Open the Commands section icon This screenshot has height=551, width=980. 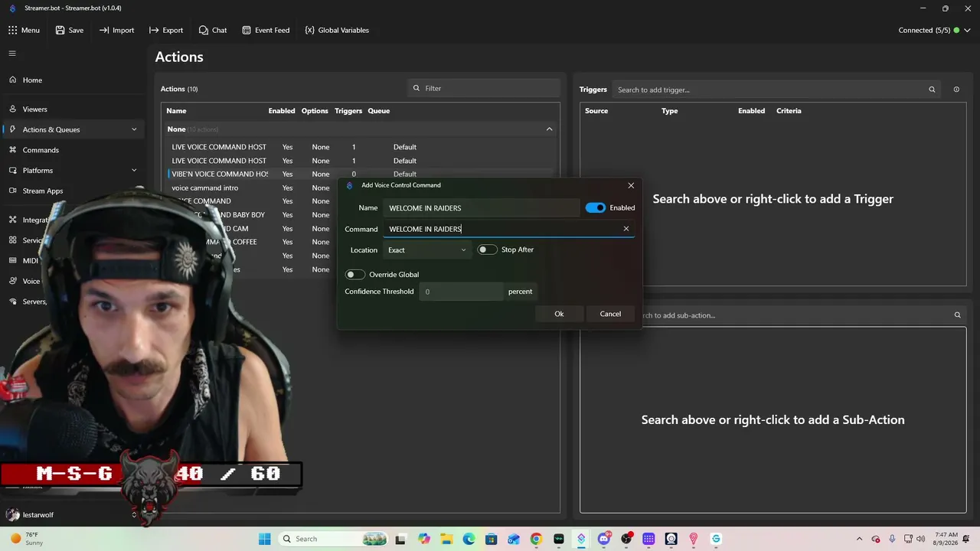[12, 150]
